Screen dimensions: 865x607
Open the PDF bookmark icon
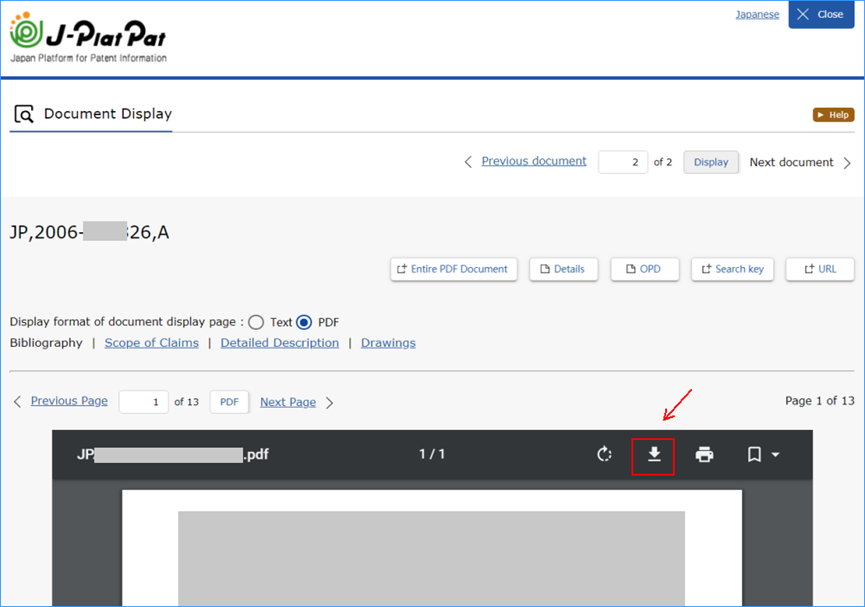pyautogui.click(x=754, y=455)
